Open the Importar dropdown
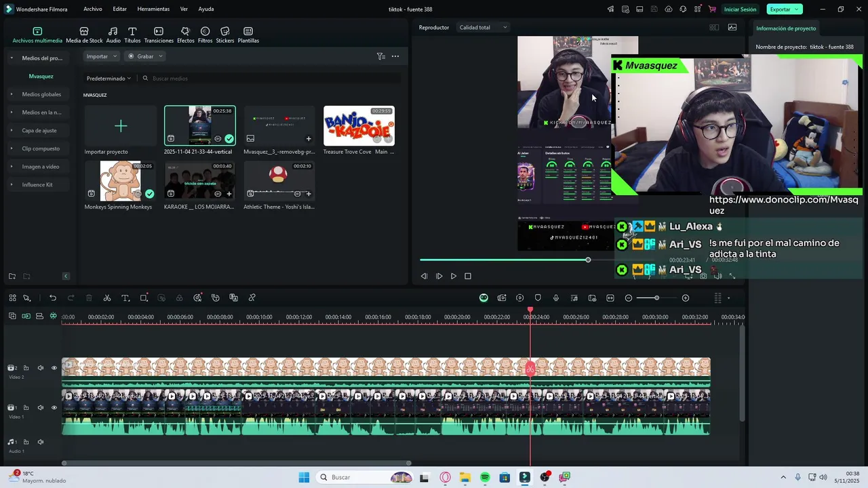 point(102,56)
